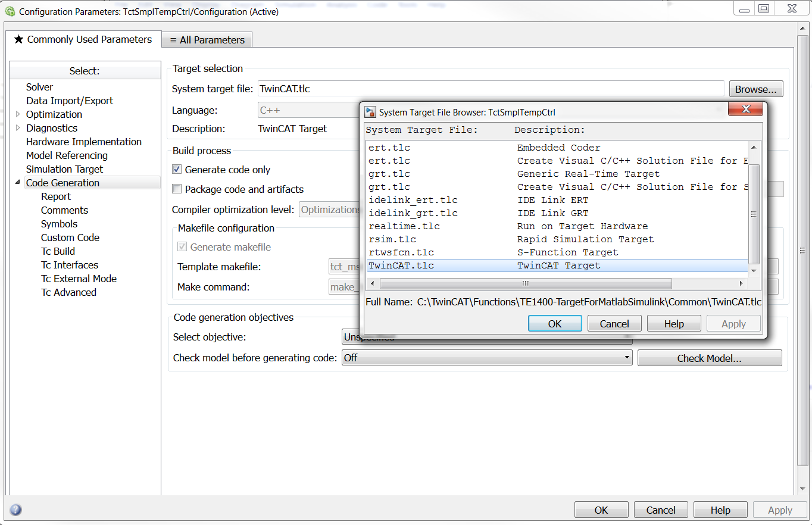Image resolution: width=812 pixels, height=525 pixels.
Task: Select Hardware Implementation in the tree
Action: pyautogui.click(x=84, y=142)
